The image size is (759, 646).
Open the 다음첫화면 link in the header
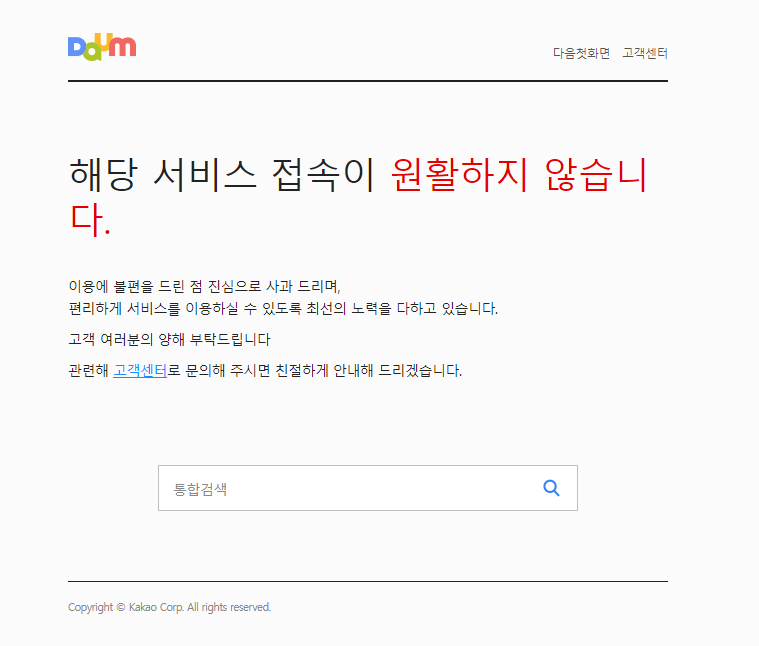pos(581,53)
